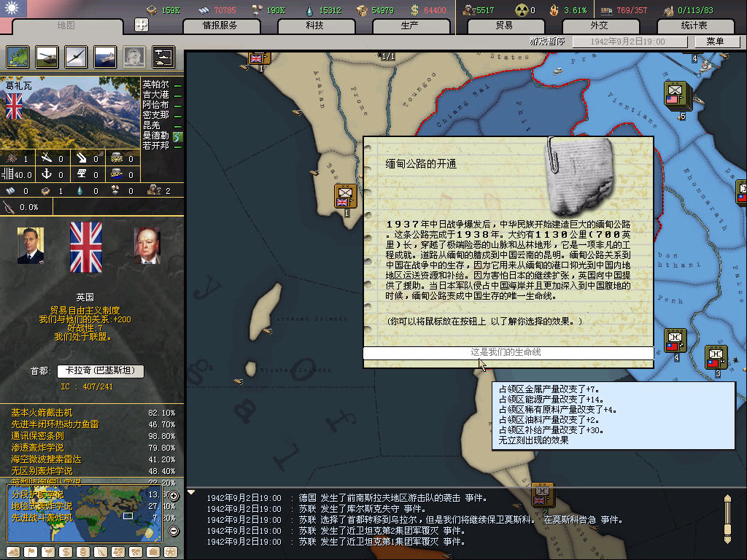Open the naval units ship icon
Screen dimensions: 747x560
[105, 57]
